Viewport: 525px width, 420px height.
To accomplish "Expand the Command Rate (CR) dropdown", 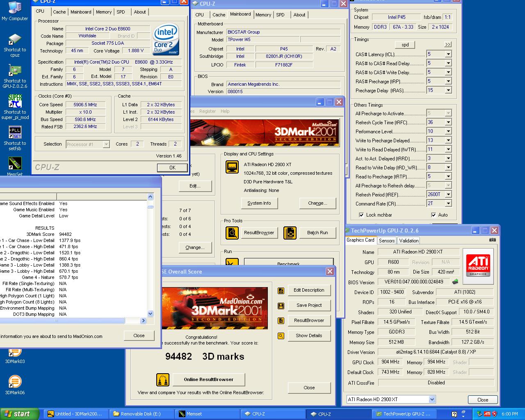I will click(448, 203).
